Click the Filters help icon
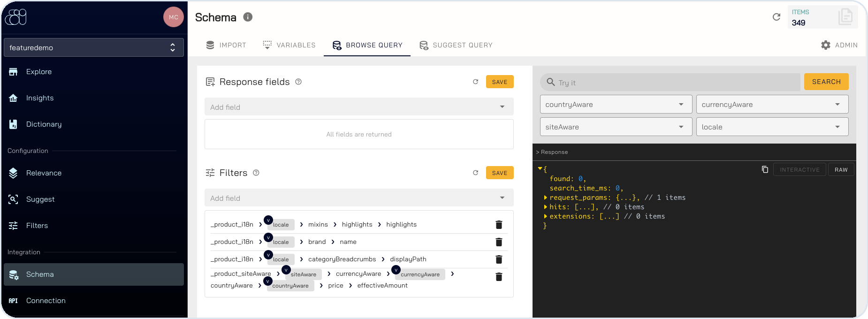The width and height of the screenshot is (868, 319). (x=256, y=173)
